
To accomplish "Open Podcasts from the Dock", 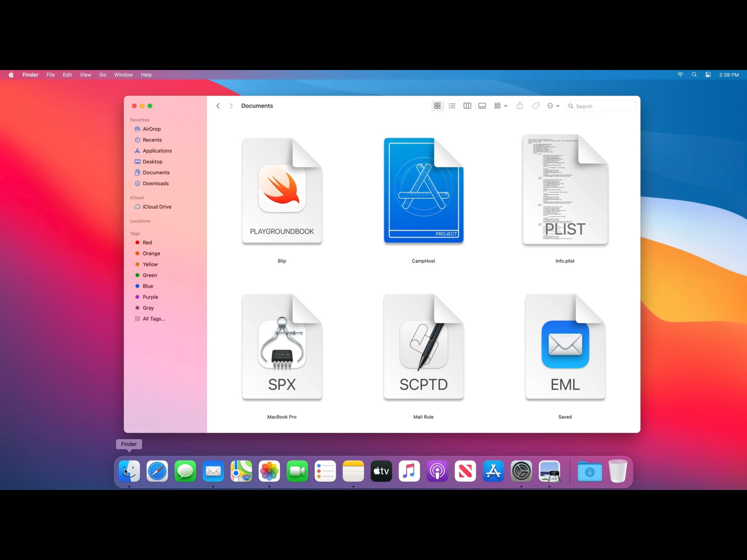I will tap(437, 471).
